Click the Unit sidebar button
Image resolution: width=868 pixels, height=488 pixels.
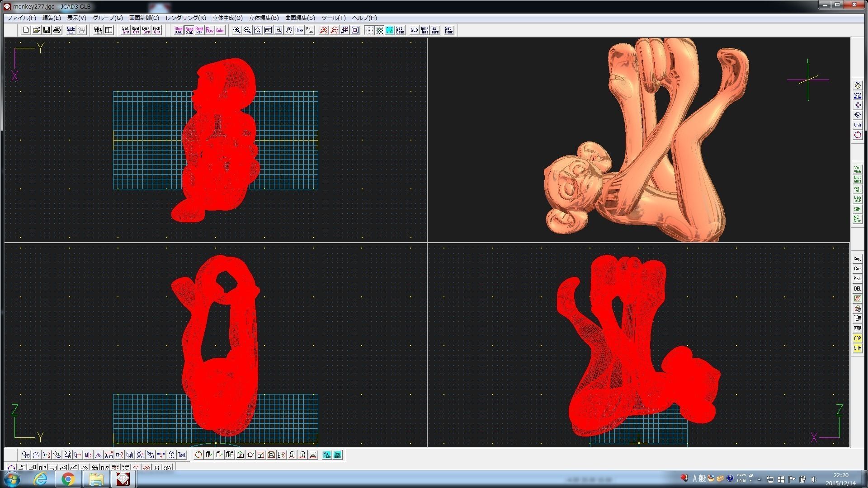pyautogui.click(x=857, y=125)
